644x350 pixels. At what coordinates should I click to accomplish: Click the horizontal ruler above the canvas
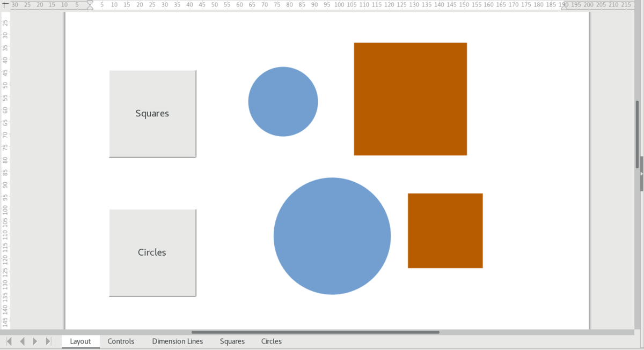(x=322, y=5)
